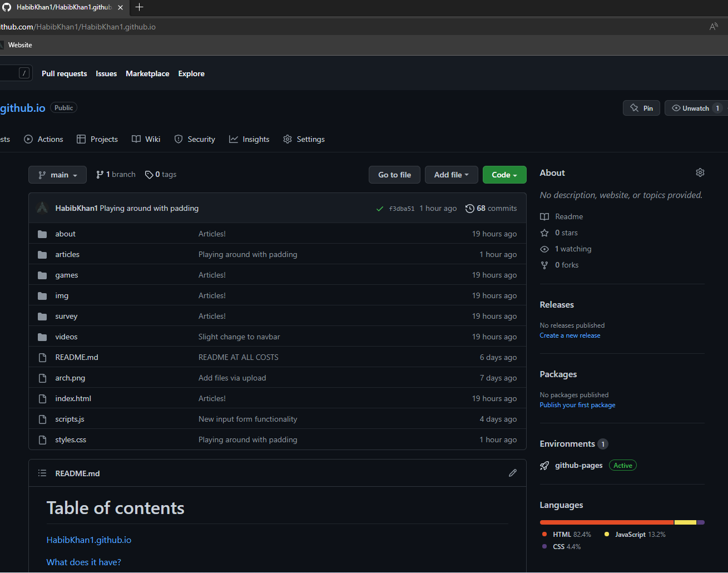728x573 pixels.
Task: Open Issues in top navigation
Action: click(x=106, y=73)
